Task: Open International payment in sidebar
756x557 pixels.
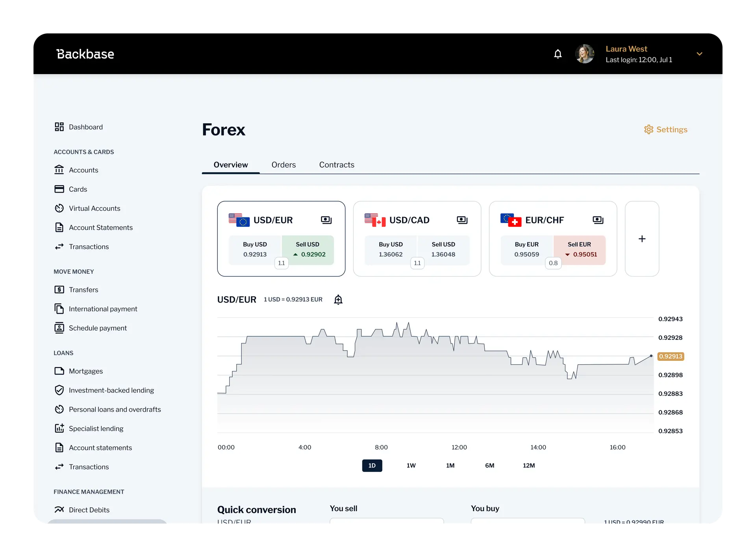Action: tap(103, 309)
